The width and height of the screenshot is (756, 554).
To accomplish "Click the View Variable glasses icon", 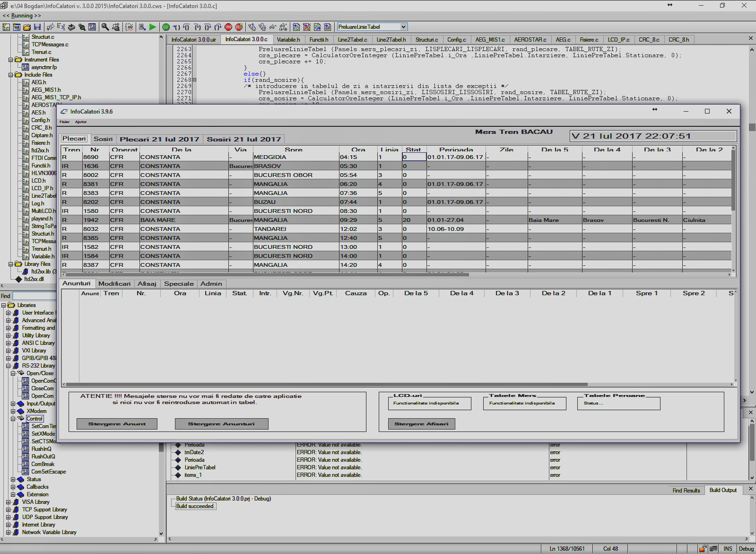I will coord(273,27).
